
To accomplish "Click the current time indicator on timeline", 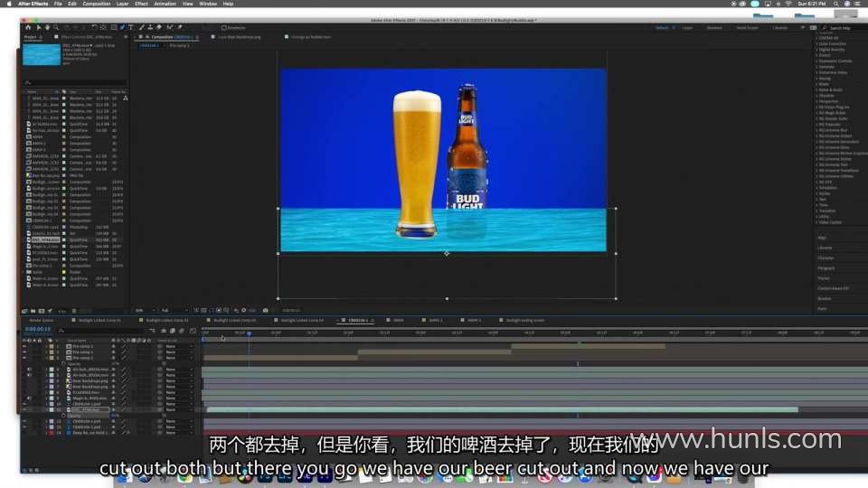I will 249,332.
